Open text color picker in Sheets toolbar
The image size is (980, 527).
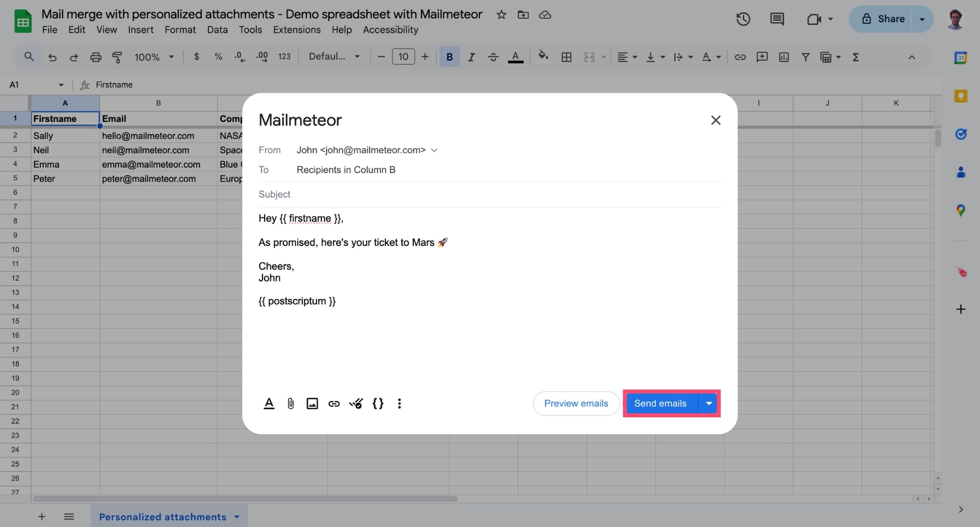point(515,57)
